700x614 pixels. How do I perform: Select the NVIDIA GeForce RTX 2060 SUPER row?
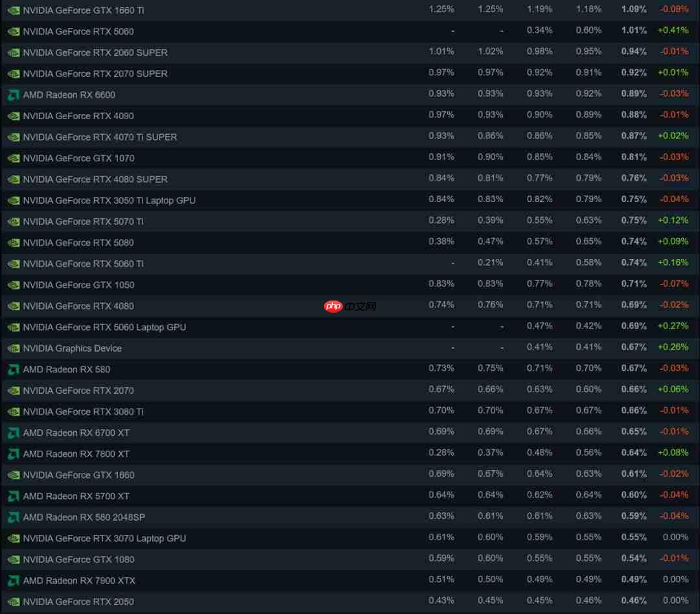(350, 52)
